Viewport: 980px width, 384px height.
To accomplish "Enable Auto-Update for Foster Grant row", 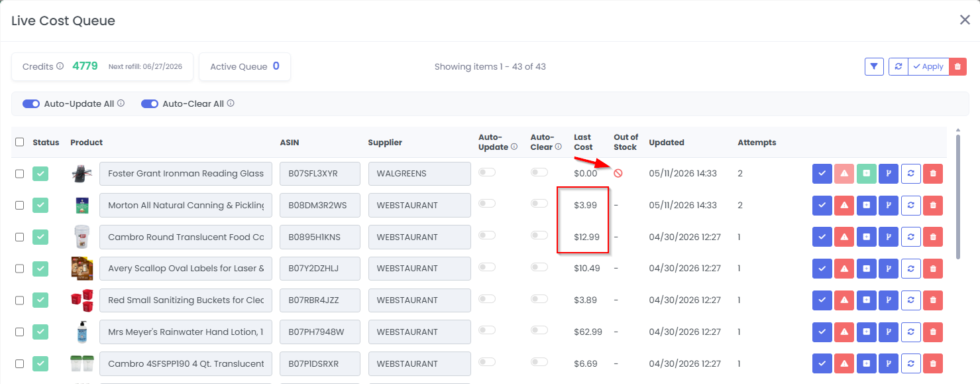I will coord(487,172).
